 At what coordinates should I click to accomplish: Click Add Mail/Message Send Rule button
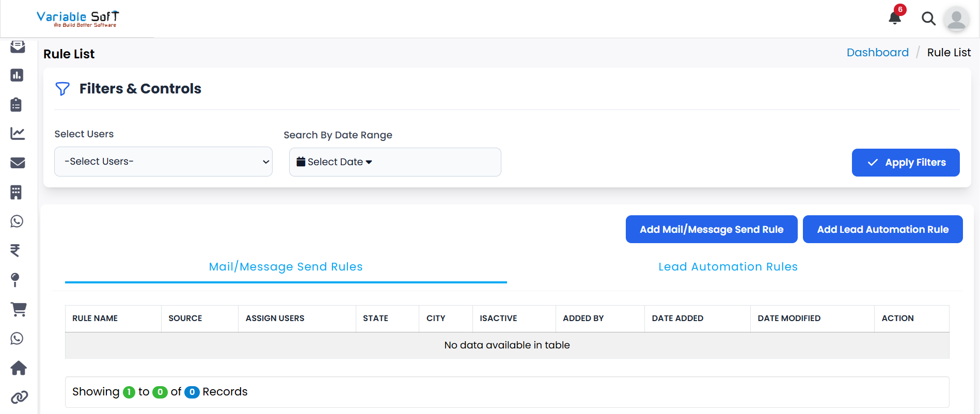(x=711, y=229)
